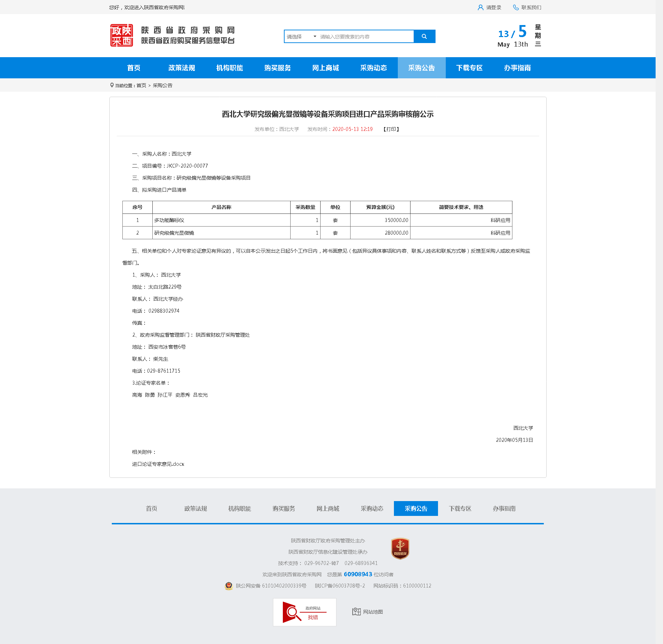This screenshot has width=663, height=644.
Task: Click the Shaanxi procurement red logo
Action: pos(122,35)
